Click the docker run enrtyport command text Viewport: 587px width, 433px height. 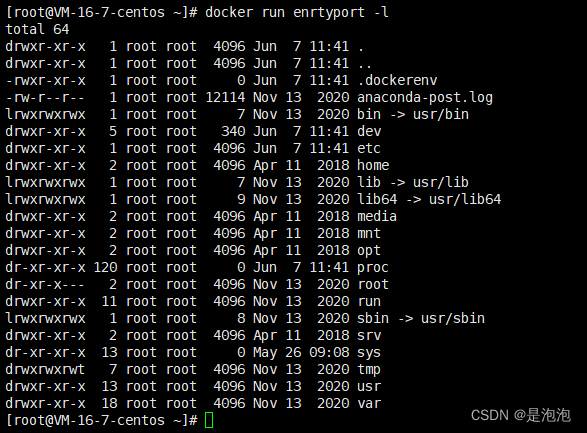[296, 12]
